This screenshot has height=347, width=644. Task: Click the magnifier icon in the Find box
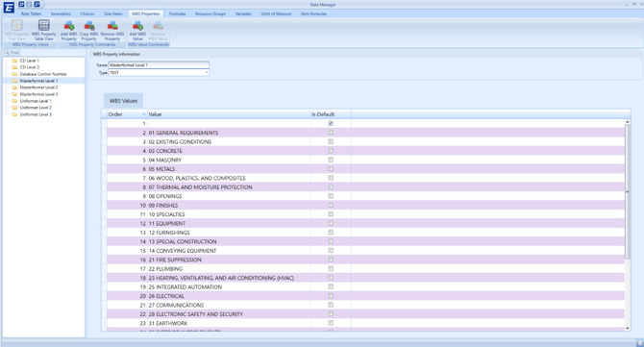pos(7,53)
